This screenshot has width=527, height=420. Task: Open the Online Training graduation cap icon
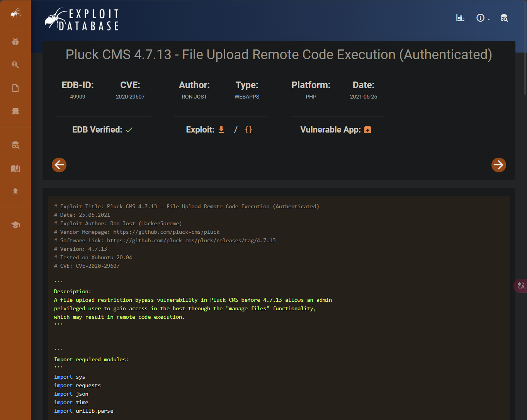(x=15, y=225)
